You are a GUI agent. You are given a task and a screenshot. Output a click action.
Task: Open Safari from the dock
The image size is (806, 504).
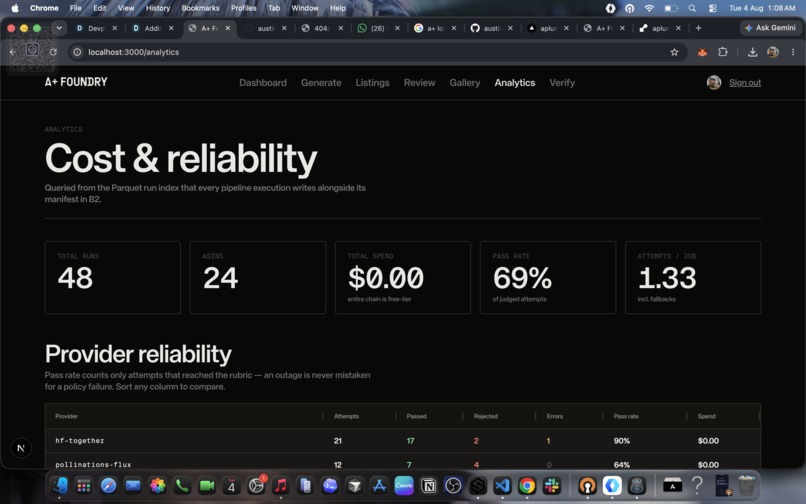click(x=108, y=485)
